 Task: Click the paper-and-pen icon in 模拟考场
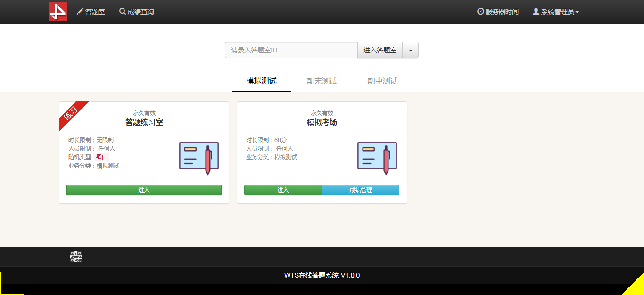tap(377, 158)
